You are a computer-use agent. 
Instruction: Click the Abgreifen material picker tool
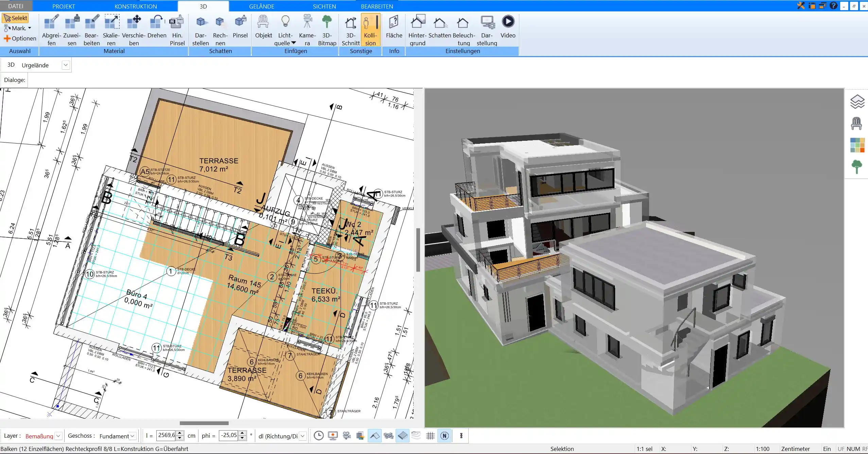tap(51, 30)
